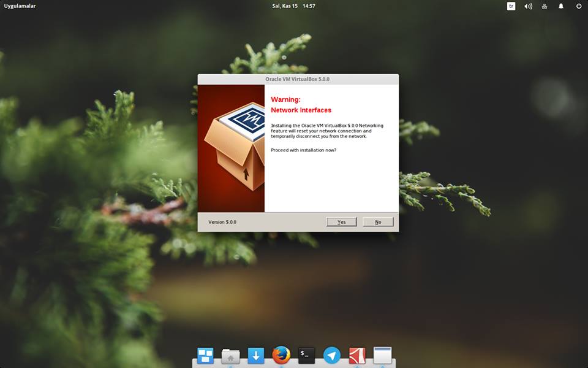The image size is (588, 368).
Task: Confirm installation with the Yes button
Action: [341, 222]
